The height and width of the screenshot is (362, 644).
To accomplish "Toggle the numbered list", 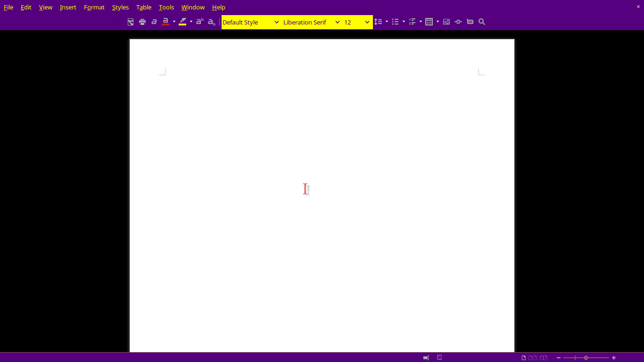I will tap(412, 22).
